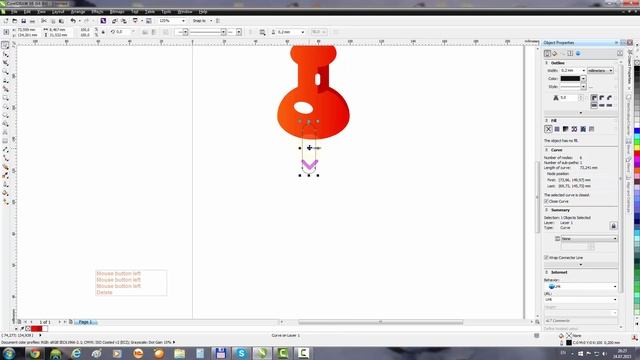Image resolution: width=640 pixels, height=360 pixels.
Task: Select No fill icon in Fill section
Action: [548, 129]
